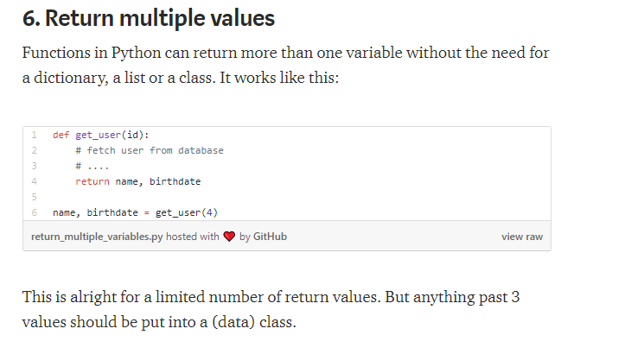Click the paragraph starting 'This is alright'

tap(271, 309)
